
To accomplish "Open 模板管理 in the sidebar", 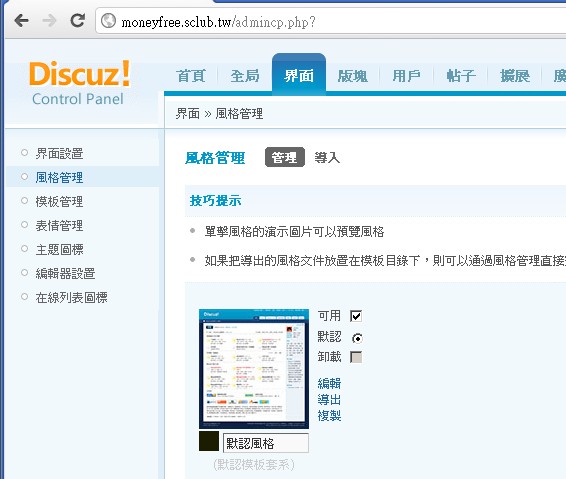I will tap(59, 201).
